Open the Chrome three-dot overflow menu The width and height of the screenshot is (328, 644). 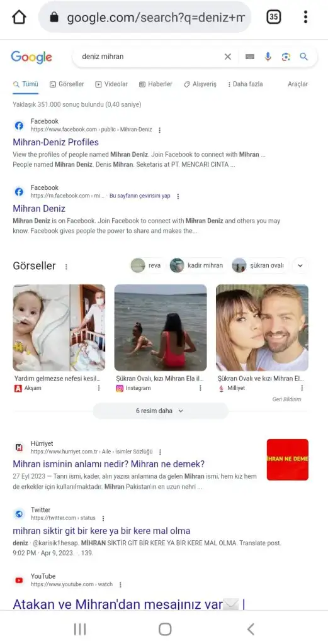(305, 17)
